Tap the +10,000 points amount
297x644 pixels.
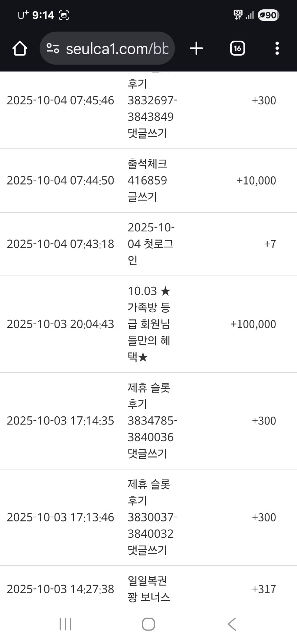pos(256,180)
